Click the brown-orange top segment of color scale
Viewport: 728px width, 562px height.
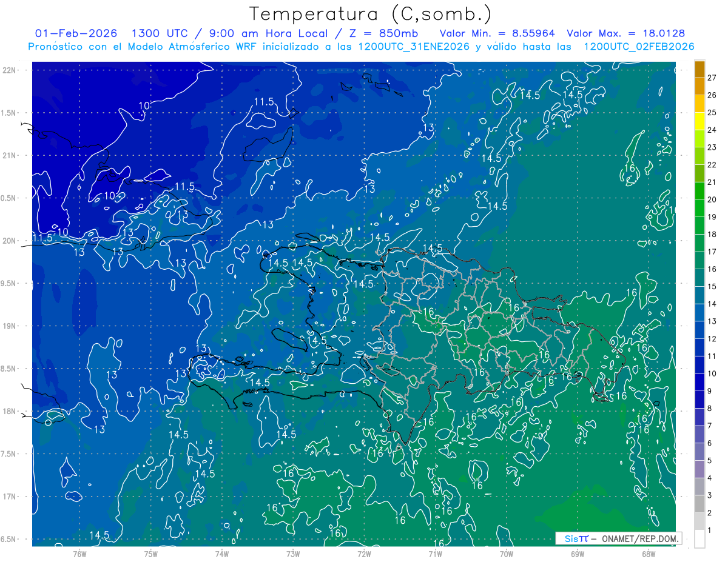pyautogui.click(x=699, y=69)
